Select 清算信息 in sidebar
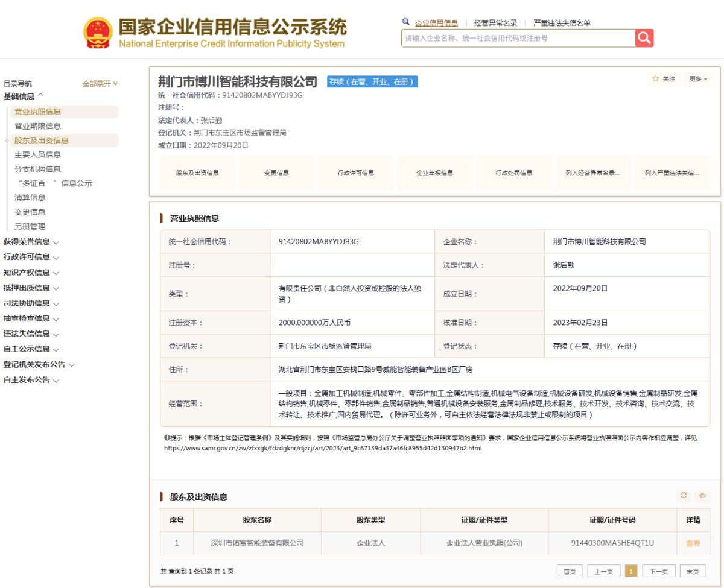 (x=30, y=197)
